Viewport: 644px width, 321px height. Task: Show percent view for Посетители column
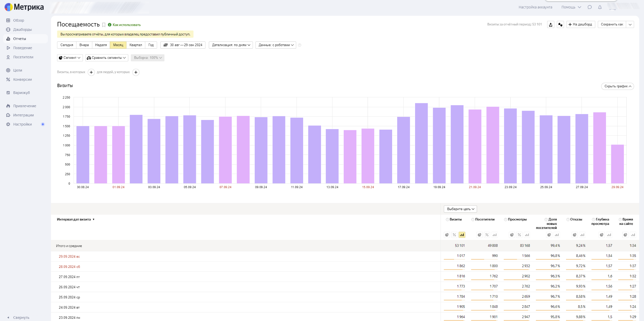[487, 235]
